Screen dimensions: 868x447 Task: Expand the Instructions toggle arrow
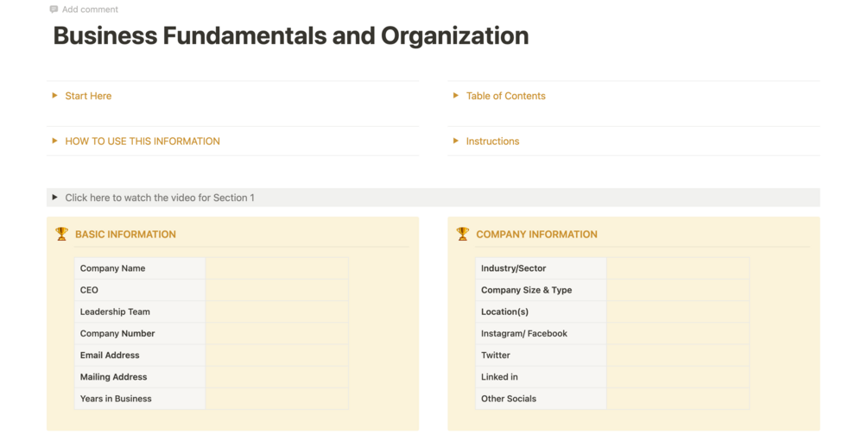[456, 141]
